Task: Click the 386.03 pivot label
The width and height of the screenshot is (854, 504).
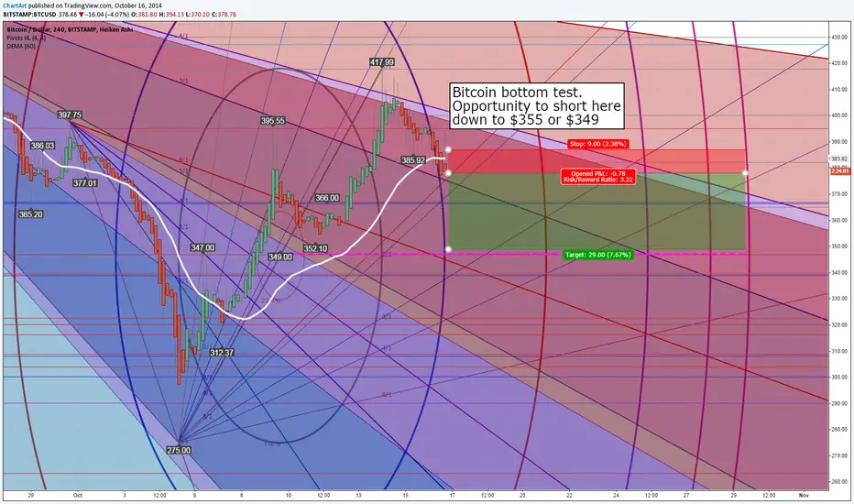Action: click(42, 146)
